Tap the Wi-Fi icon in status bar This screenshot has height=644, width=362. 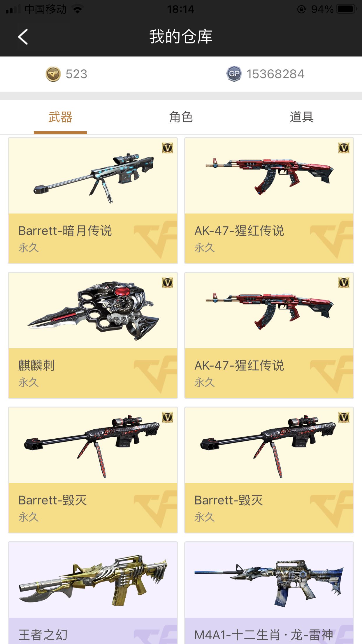coord(78,9)
